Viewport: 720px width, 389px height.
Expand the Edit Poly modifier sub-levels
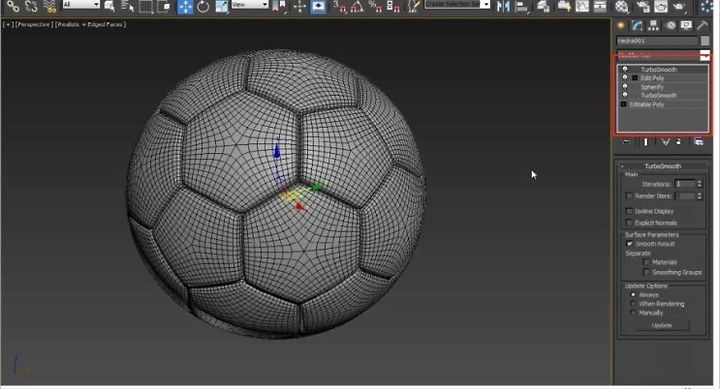click(635, 78)
